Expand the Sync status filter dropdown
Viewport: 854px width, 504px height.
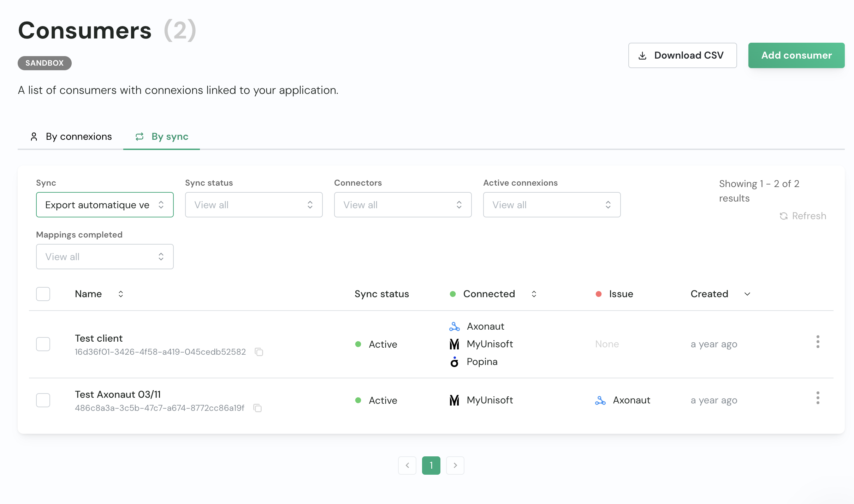coord(254,205)
